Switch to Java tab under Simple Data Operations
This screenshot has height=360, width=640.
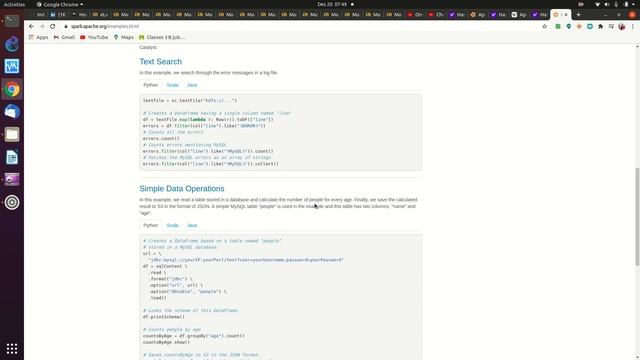(192, 225)
